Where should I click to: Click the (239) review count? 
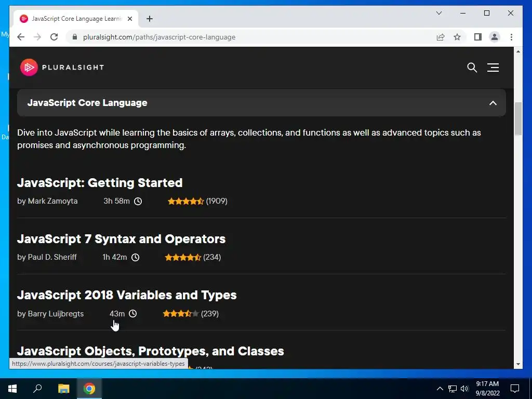point(210,313)
